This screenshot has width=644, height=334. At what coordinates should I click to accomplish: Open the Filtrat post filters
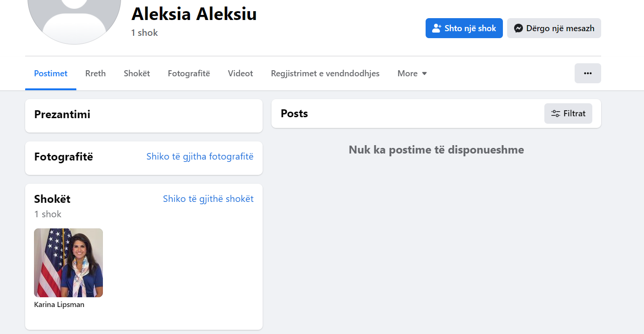point(568,114)
